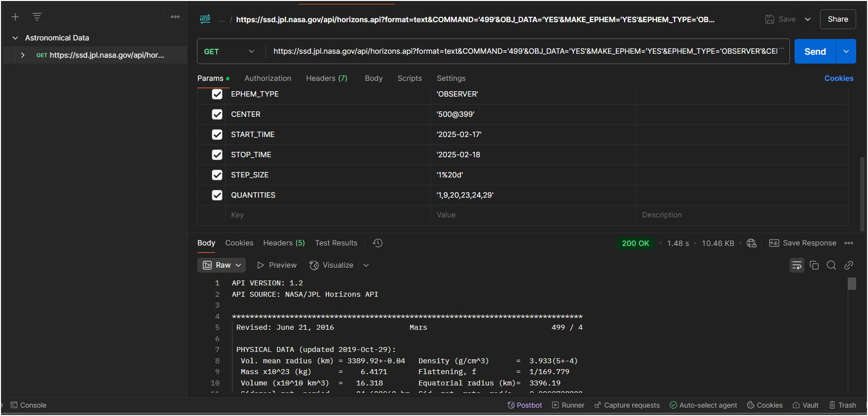Click the breadcrumb ellipsis before the URL
Image resolution: width=868 pixels, height=416 pixels.
tap(222, 20)
